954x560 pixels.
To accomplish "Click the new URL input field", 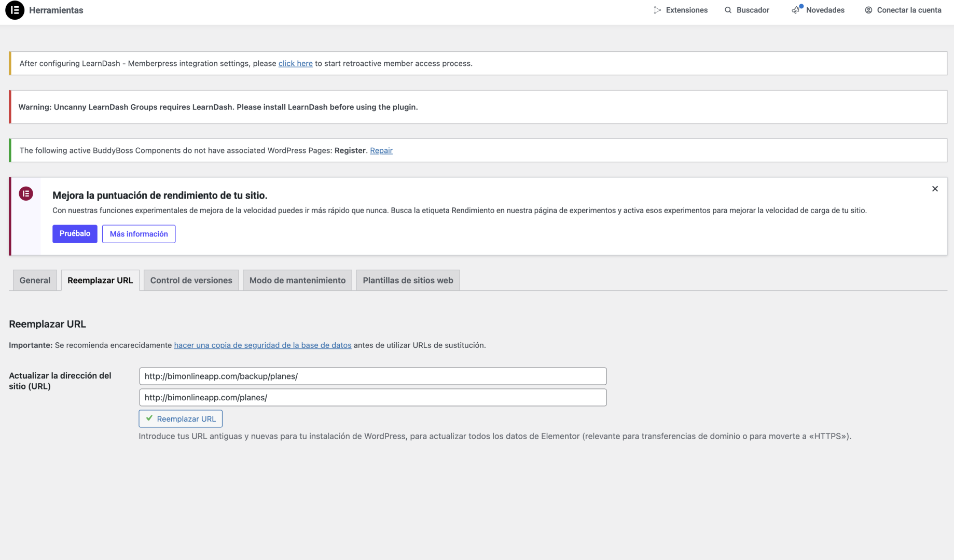I will [372, 398].
